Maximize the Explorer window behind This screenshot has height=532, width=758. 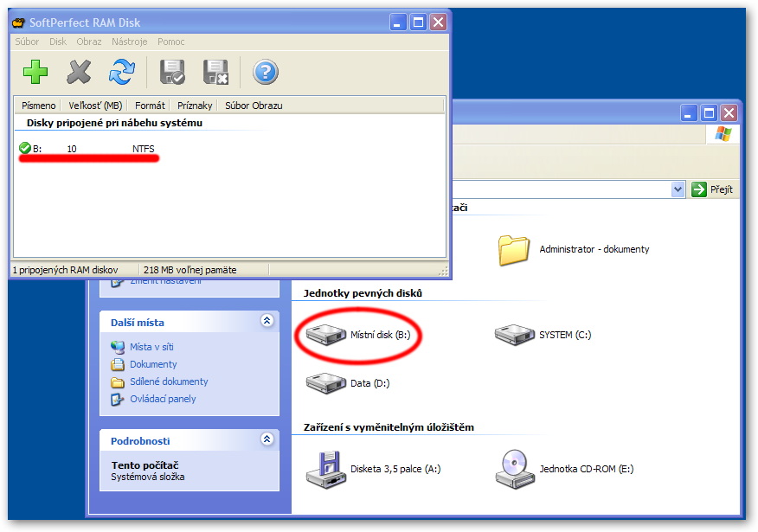710,113
